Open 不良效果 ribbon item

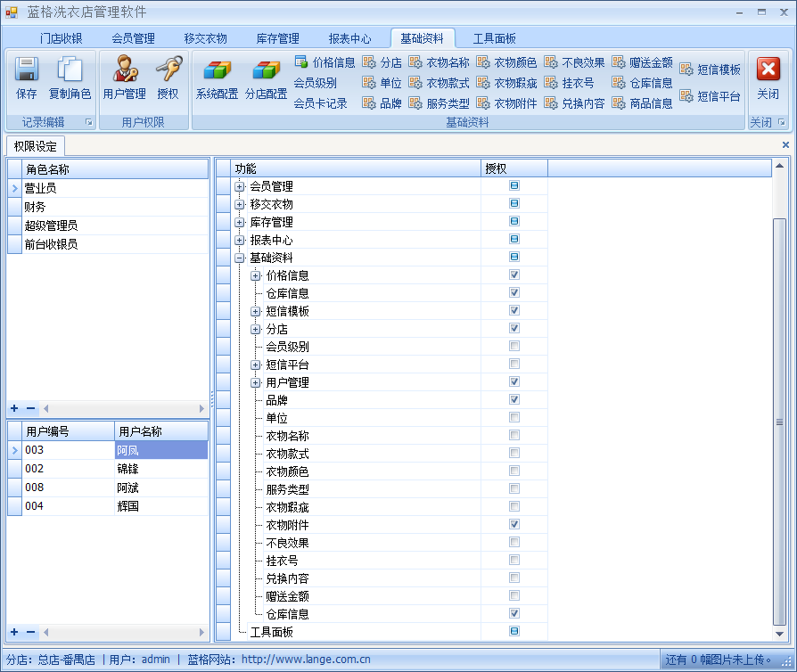pos(574,62)
